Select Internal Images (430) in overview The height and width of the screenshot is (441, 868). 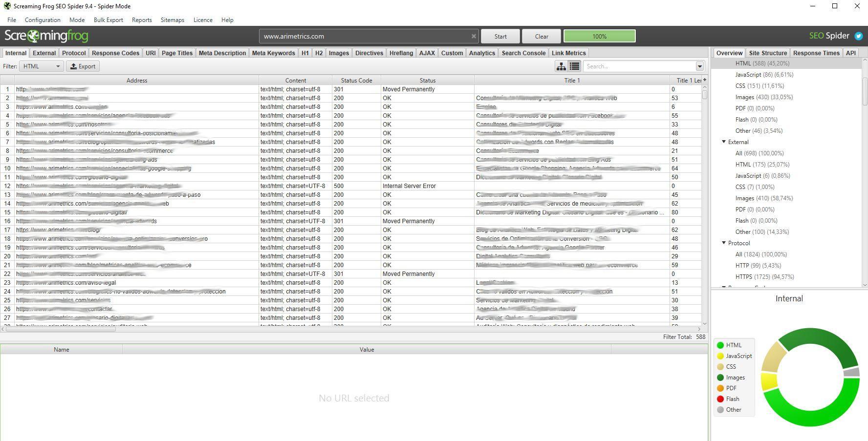764,97
